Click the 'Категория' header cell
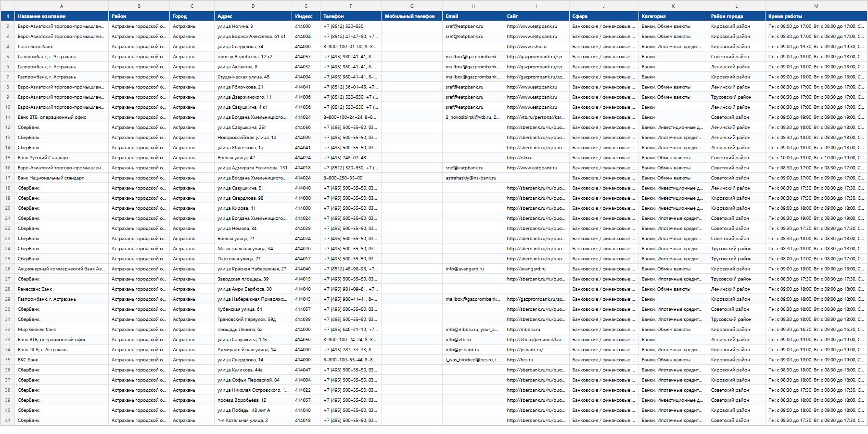Screen dimensions: 868x434 [673, 16]
